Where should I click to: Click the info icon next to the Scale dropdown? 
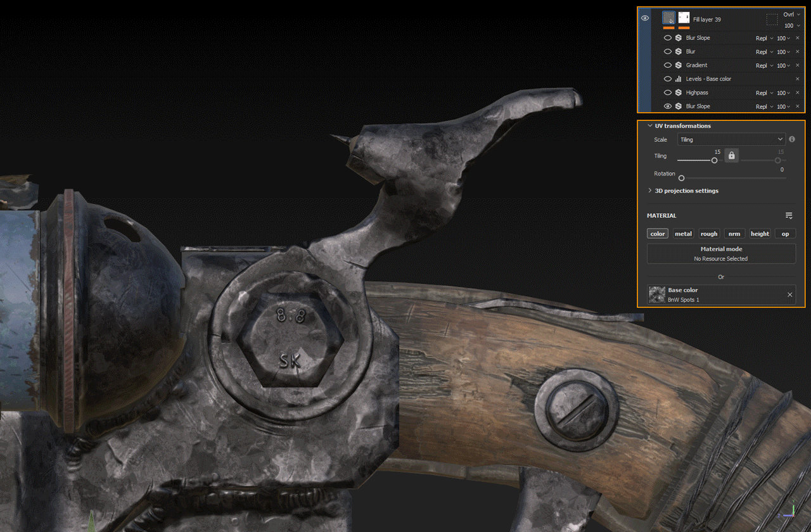791,139
